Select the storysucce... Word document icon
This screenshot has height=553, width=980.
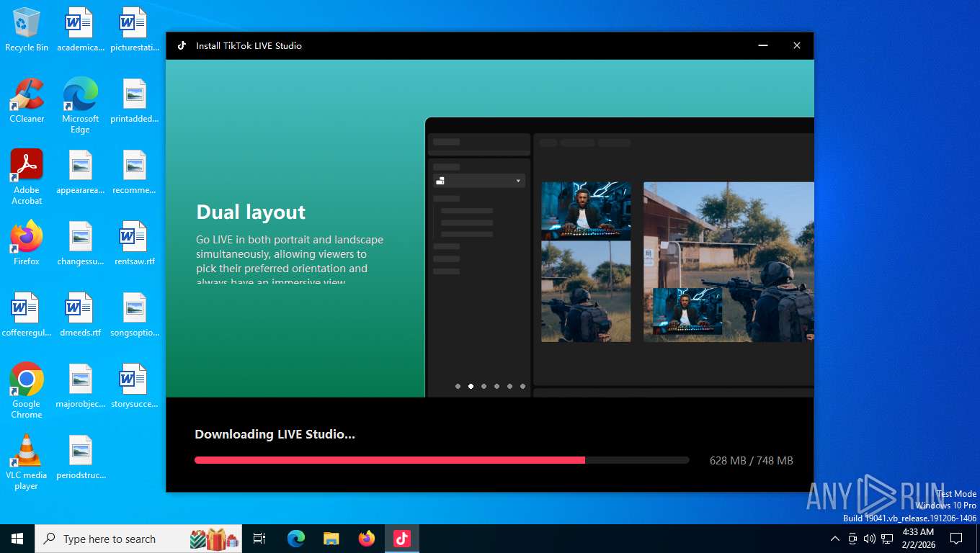(x=134, y=386)
